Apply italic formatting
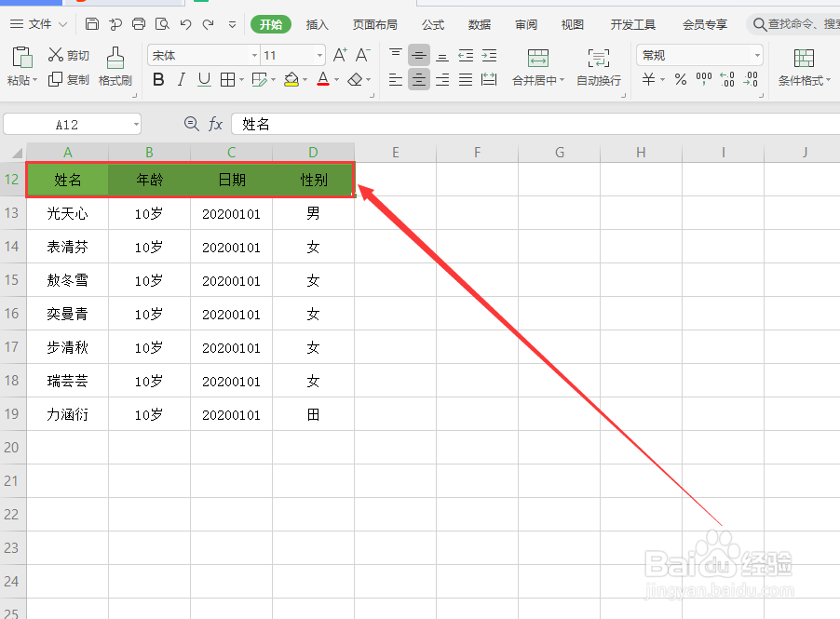Image resolution: width=840 pixels, height=619 pixels. tap(181, 80)
